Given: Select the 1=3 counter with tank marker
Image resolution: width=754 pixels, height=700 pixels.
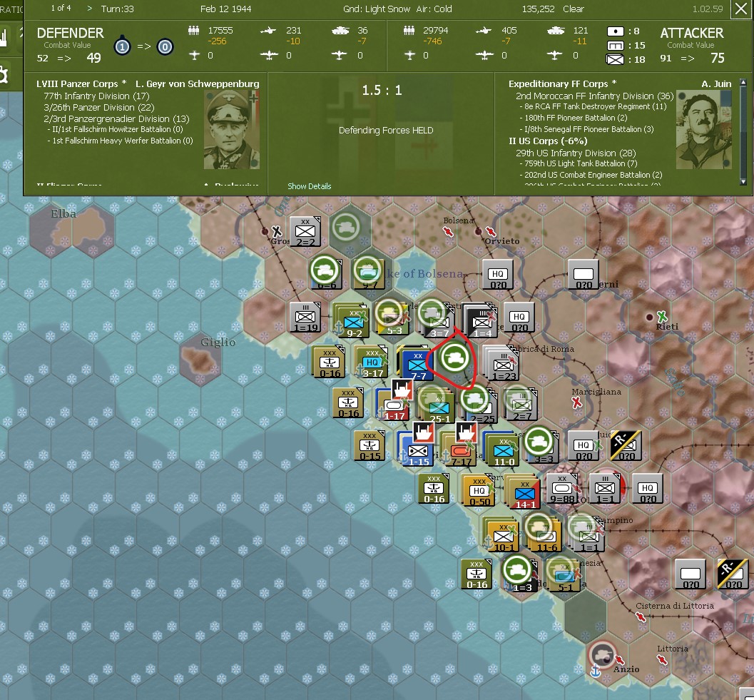Looking at the screenshot, I should 521,575.
